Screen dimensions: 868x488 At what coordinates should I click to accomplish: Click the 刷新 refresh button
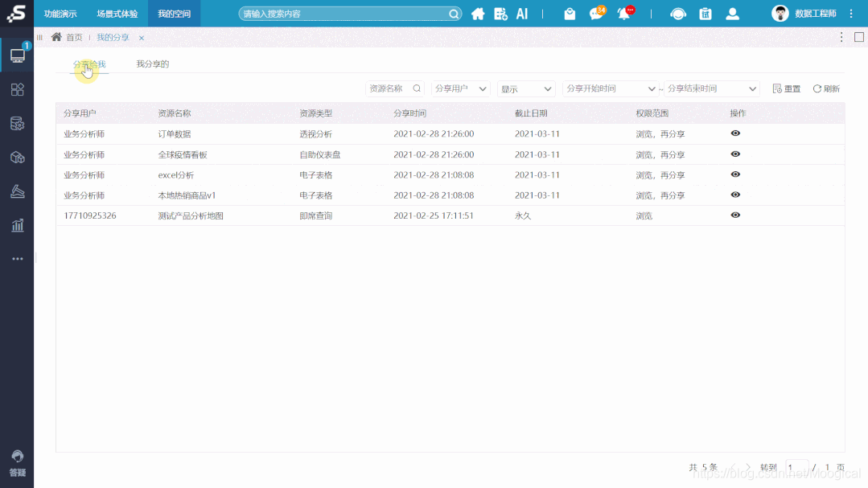[x=826, y=88]
